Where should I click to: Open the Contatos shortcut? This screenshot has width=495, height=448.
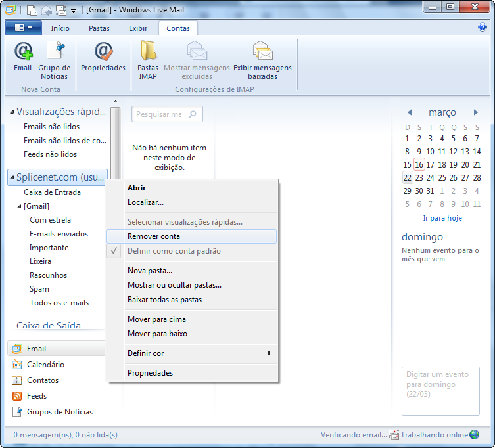pyautogui.click(x=42, y=380)
